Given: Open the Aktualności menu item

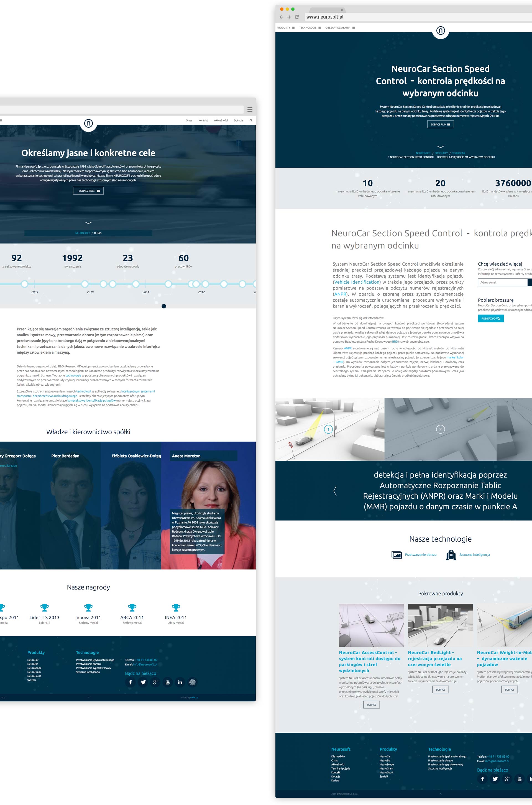Looking at the screenshot, I should (221, 121).
